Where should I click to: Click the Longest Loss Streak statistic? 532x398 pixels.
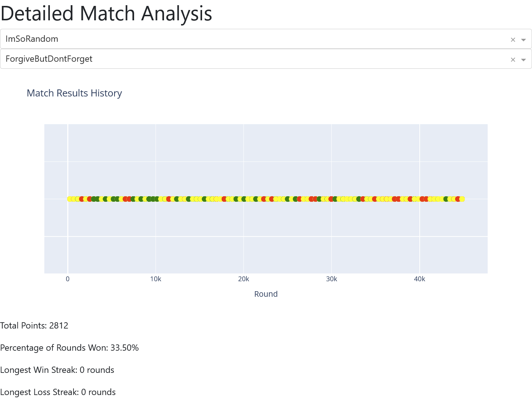[58, 392]
